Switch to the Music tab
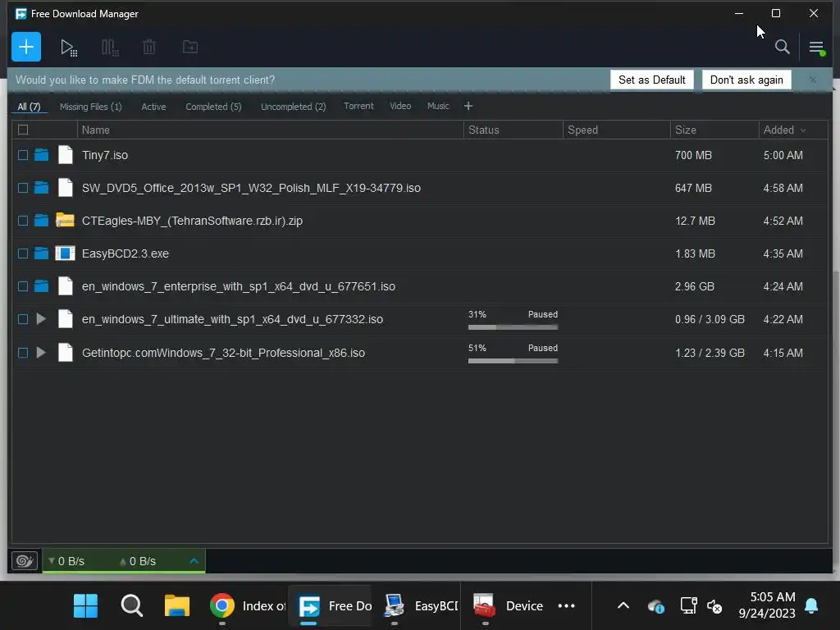840x630 pixels. 438,106
